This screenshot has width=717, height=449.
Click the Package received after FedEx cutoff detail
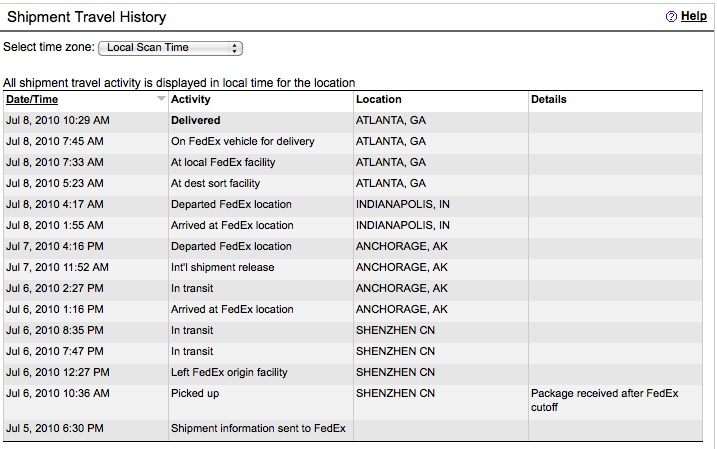tap(605, 401)
